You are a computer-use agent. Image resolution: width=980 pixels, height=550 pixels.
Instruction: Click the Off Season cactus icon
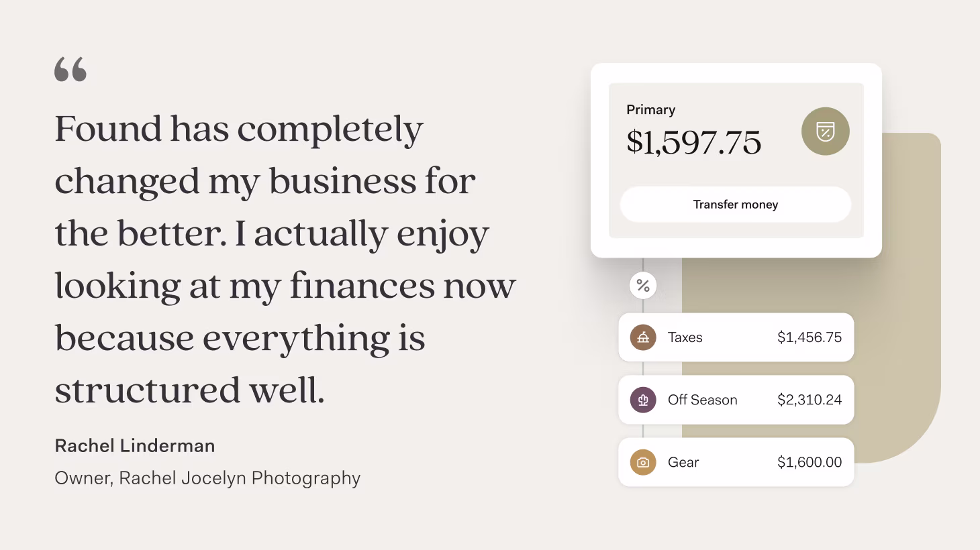tap(643, 400)
